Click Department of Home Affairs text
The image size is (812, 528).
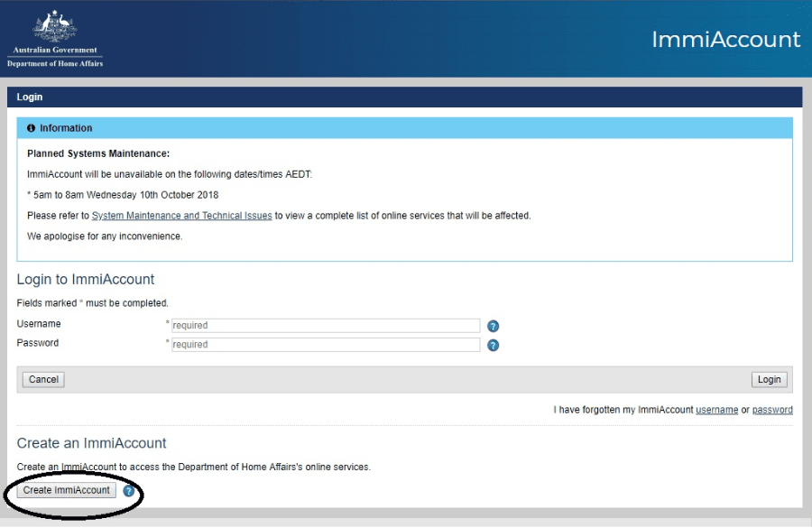[55, 64]
